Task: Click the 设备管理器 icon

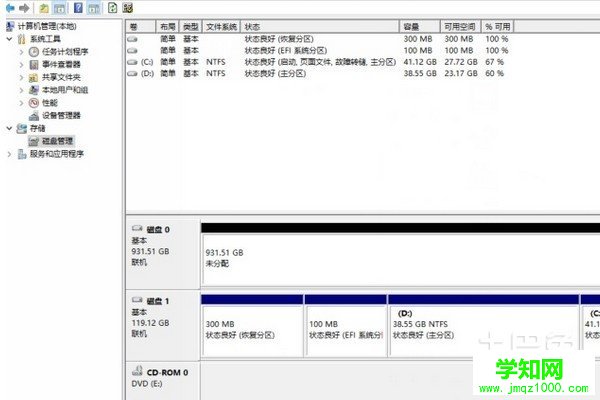Action: pos(34,116)
